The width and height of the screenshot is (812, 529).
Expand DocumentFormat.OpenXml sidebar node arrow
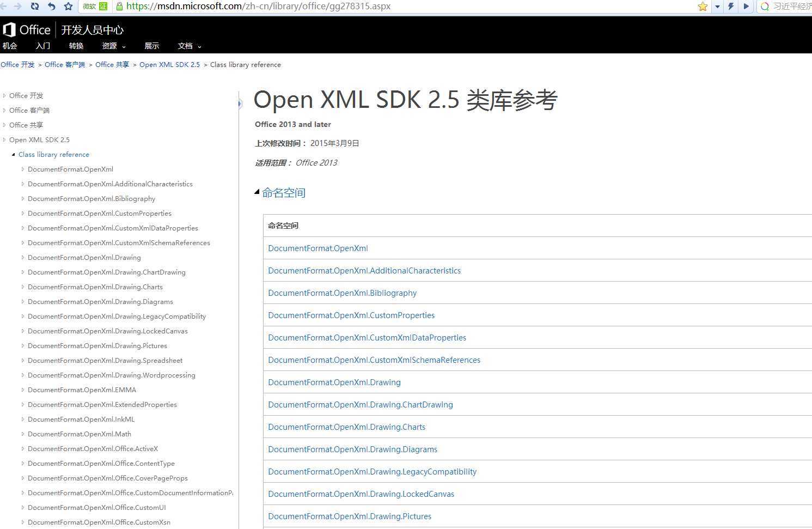(23, 169)
